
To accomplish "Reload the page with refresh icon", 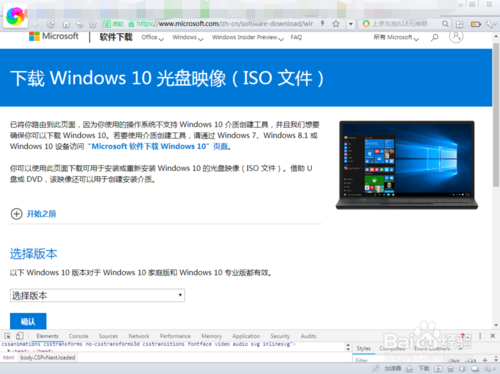I will pyautogui.click(x=51, y=24).
